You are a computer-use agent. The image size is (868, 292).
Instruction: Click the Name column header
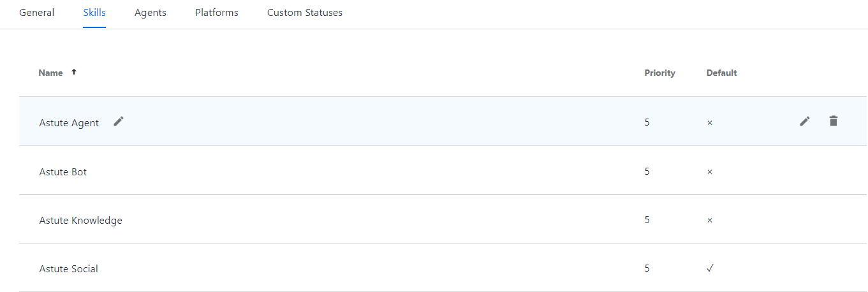(x=50, y=73)
